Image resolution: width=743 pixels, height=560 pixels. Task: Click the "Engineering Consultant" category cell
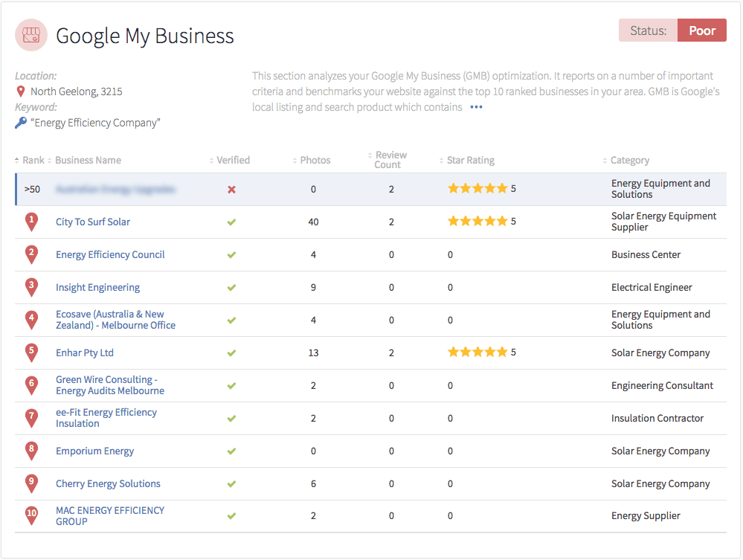(662, 385)
